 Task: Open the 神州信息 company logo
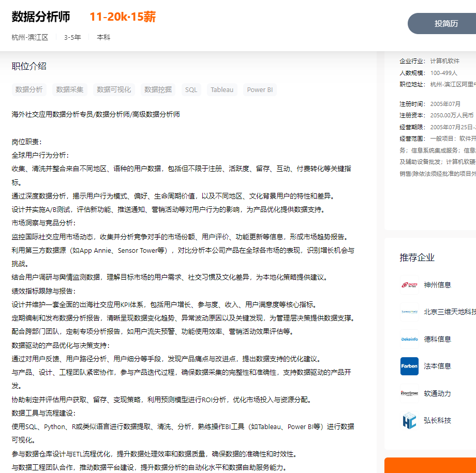pyautogui.click(x=409, y=285)
